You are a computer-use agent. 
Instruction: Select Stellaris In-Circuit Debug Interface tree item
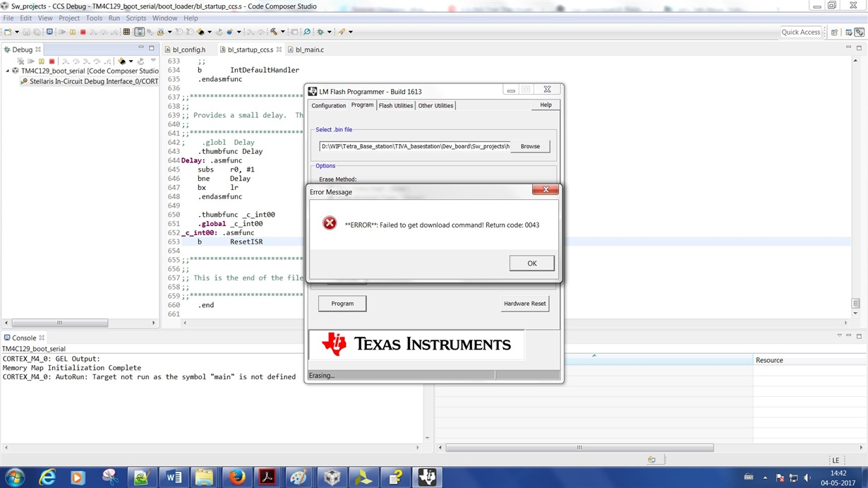pyautogui.click(x=89, y=81)
